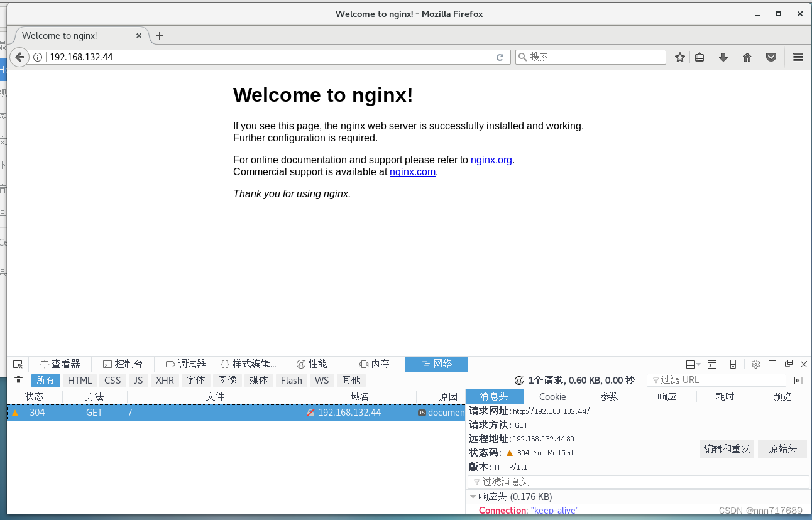
Task: Reload the current page
Action: point(500,57)
